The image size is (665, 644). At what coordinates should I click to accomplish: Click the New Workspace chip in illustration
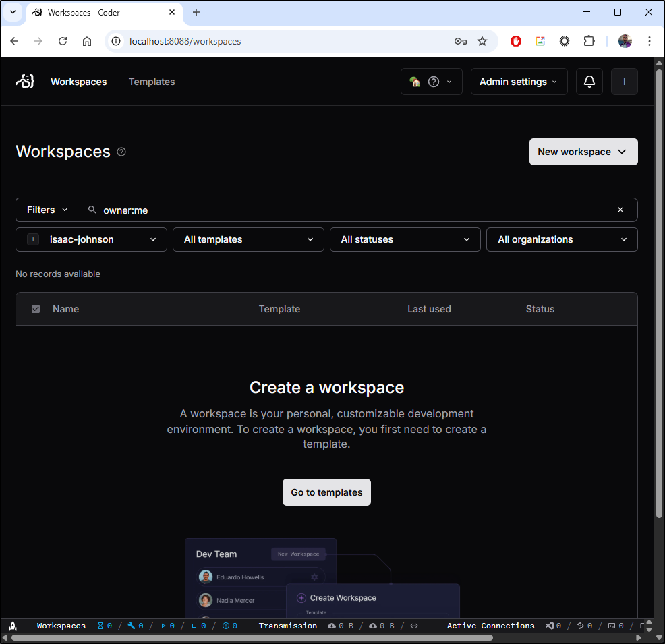click(x=298, y=554)
